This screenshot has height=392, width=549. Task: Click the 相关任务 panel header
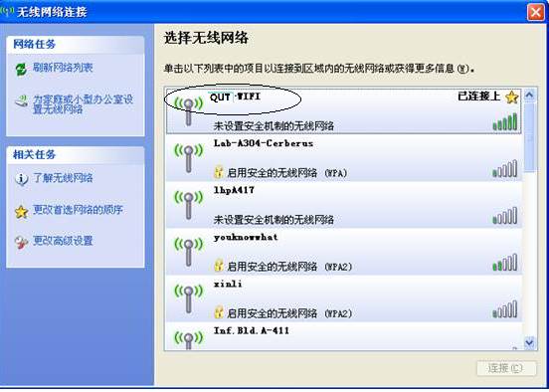(x=76, y=155)
